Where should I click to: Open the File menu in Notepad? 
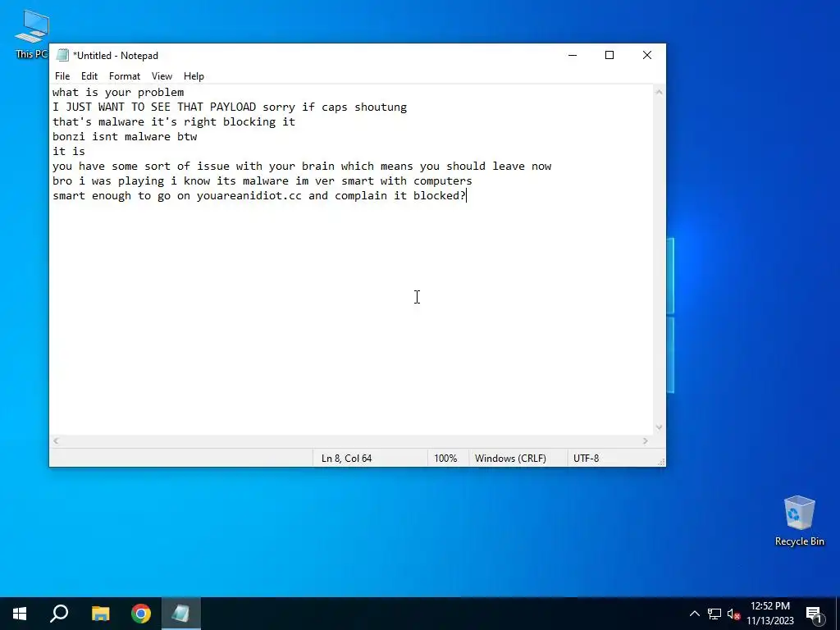(x=62, y=76)
